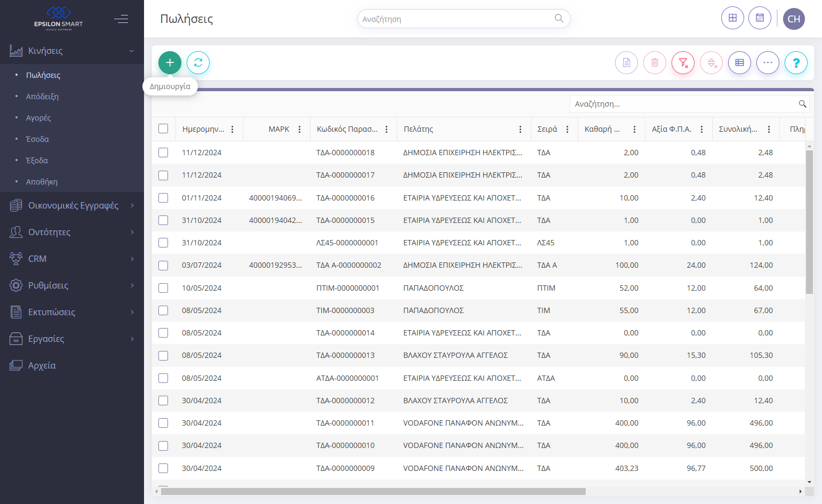Screen dimensions: 822x504
Task: Open the dashboard grid icon in header
Action: 732,18
